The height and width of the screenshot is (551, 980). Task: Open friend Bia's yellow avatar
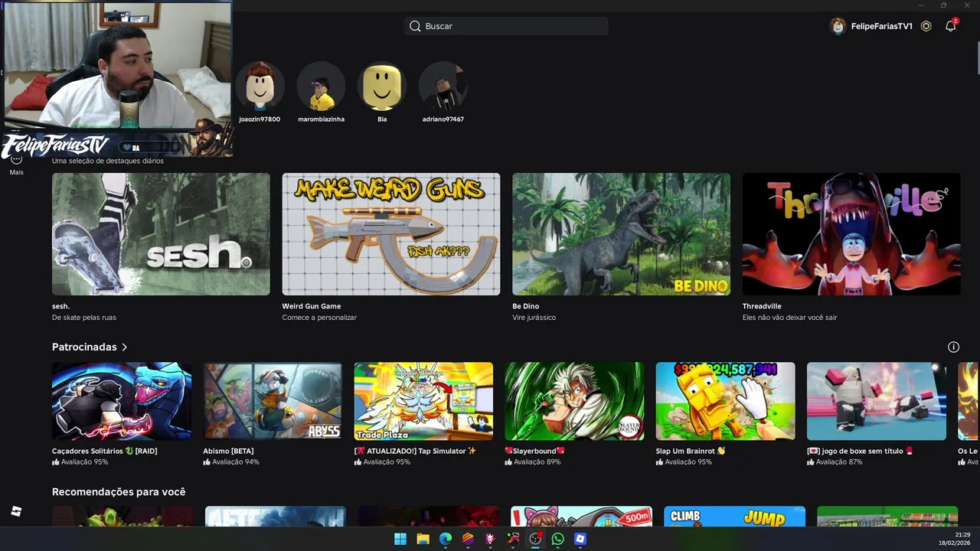click(x=382, y=86)
